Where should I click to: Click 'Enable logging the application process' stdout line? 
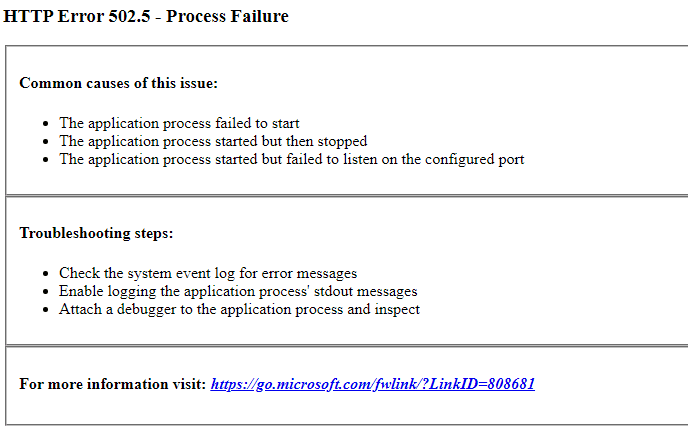[x=238, y=291]
